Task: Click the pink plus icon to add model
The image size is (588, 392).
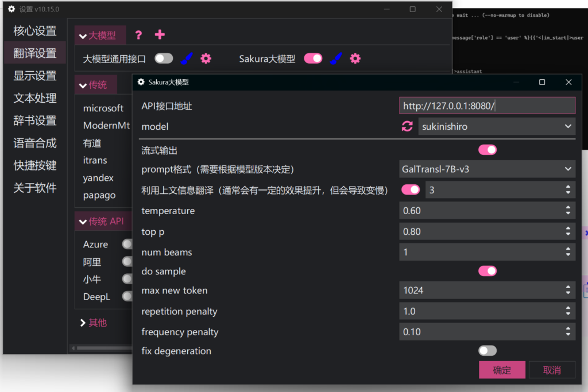Action: click(x=160, y=35)
